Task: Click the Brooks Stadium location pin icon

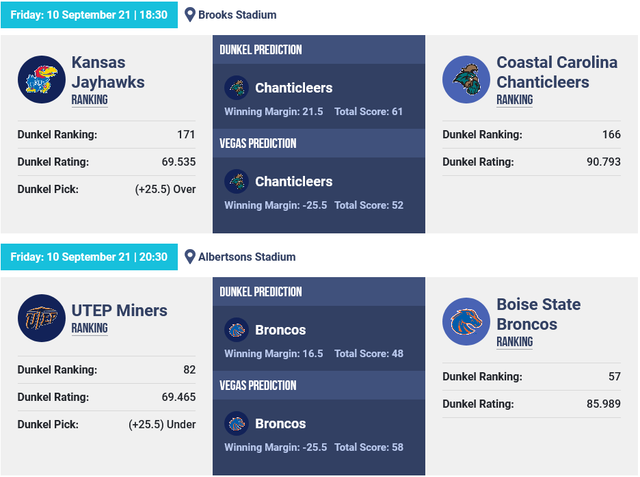Action: [190, 15]
